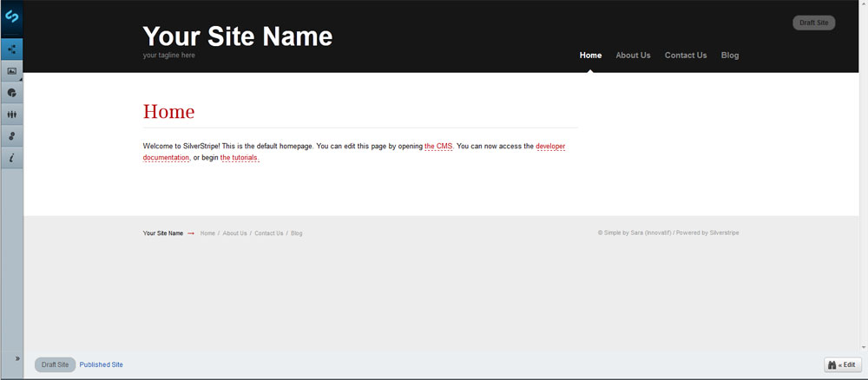
Task: Open the Help info section
Action: (x=11, y=158)
